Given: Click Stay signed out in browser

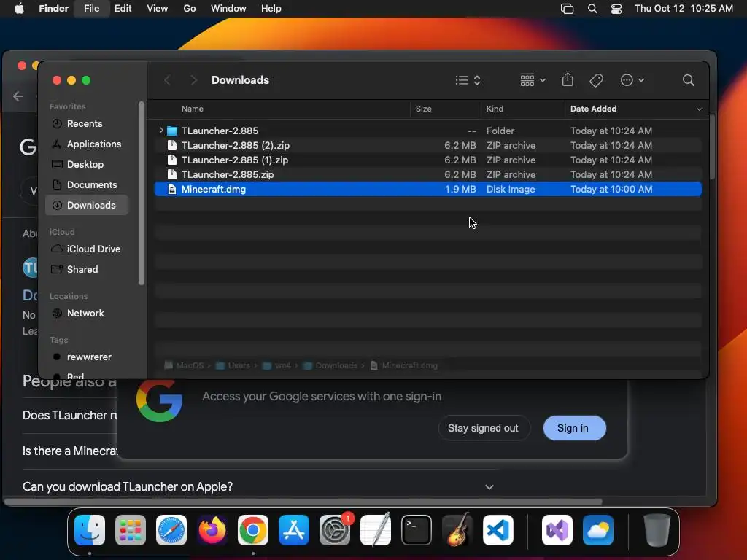Looking at the screenshot, I should 483,428.
